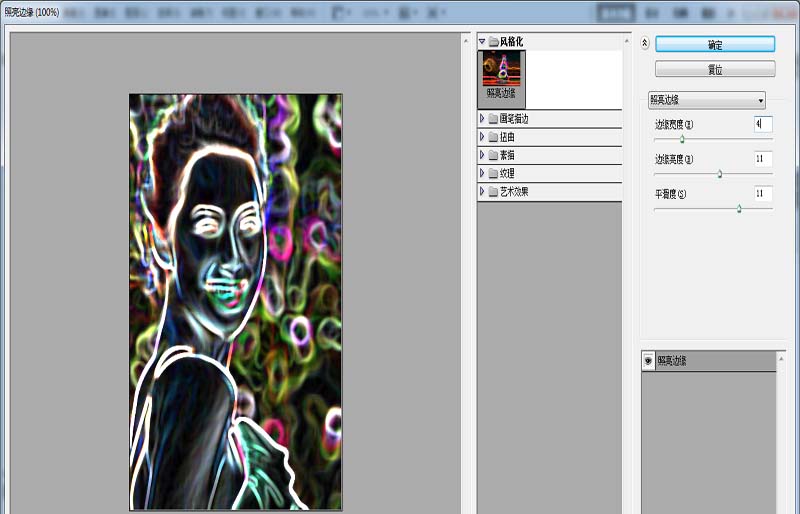Click the 边缘亮度 value input field

[x=763, y=159]
